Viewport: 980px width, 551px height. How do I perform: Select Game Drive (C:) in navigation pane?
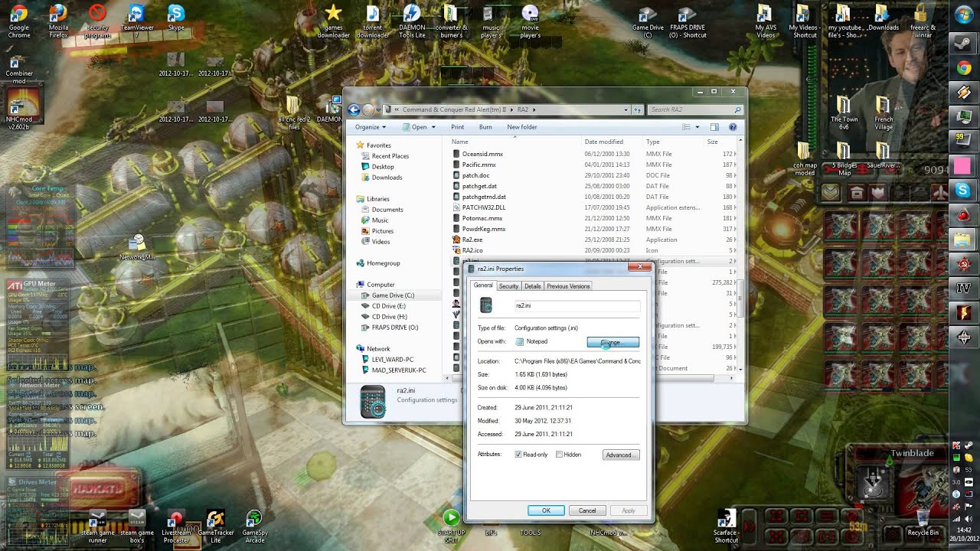point(393,295)
